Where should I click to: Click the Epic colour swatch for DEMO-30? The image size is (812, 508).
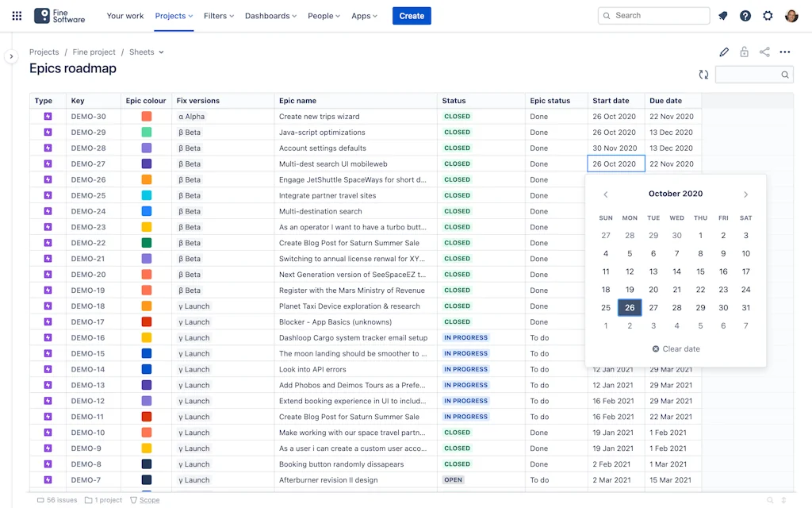147,117
